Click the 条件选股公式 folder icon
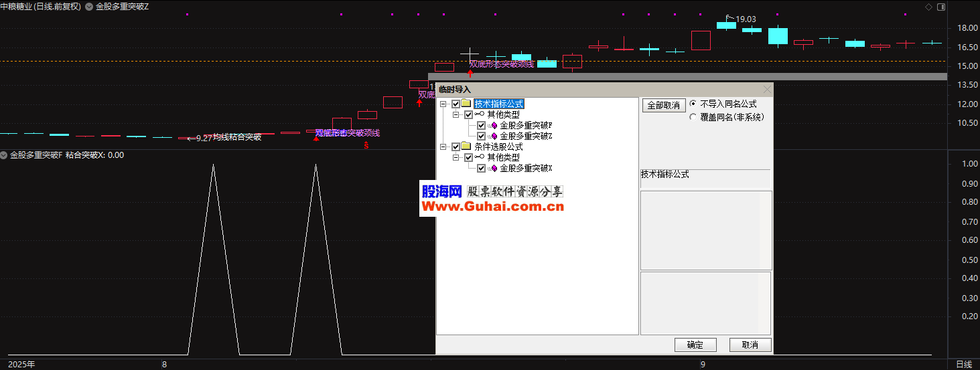The width and height of the screenshot is (980, 370). click(x=466, y=147)
